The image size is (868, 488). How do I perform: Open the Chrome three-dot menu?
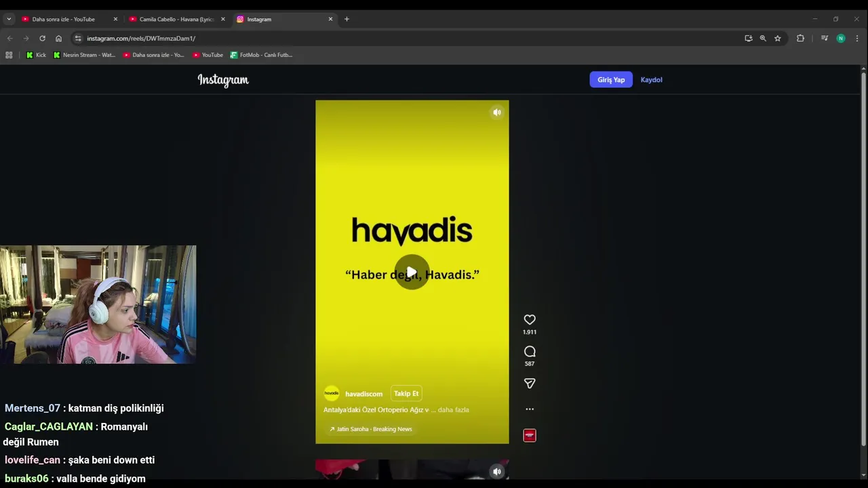click(x=857, y=39)
